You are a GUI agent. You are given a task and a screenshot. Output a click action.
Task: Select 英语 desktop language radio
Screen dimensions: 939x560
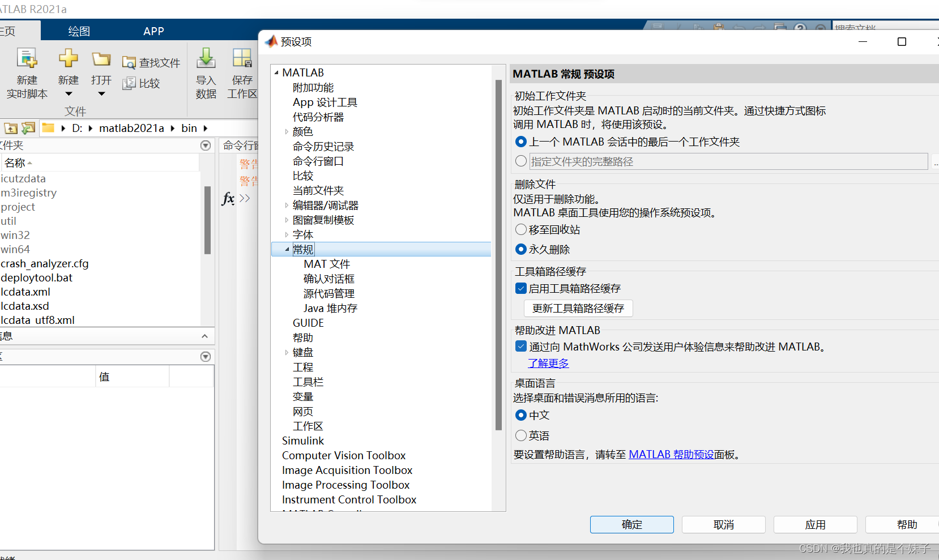[521, 435]
